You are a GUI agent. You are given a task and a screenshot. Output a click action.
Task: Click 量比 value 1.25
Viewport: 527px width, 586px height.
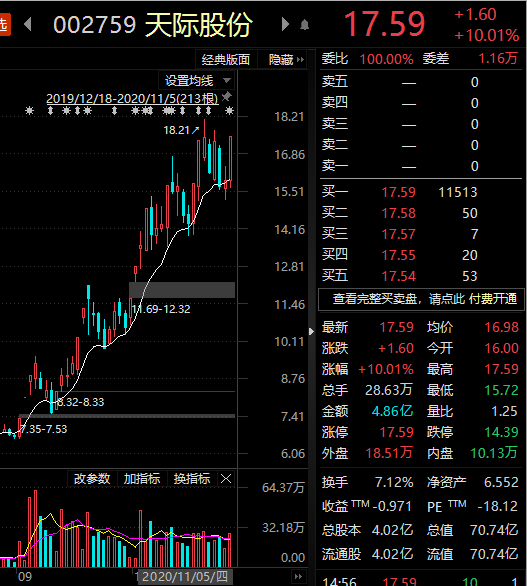(505, 411)
